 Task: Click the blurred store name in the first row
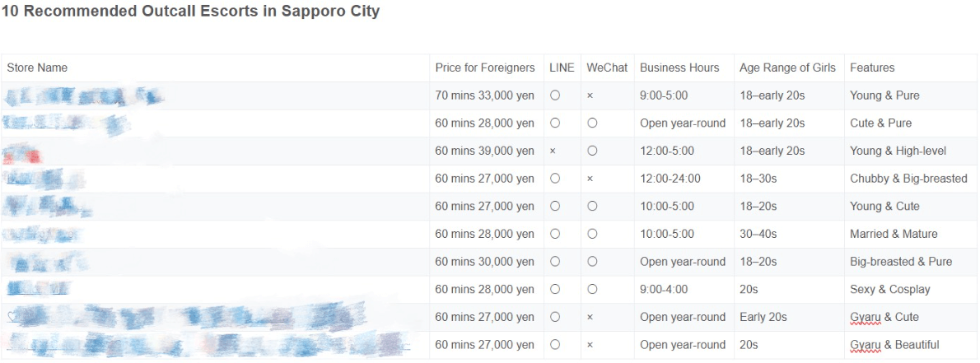point(82,96)
